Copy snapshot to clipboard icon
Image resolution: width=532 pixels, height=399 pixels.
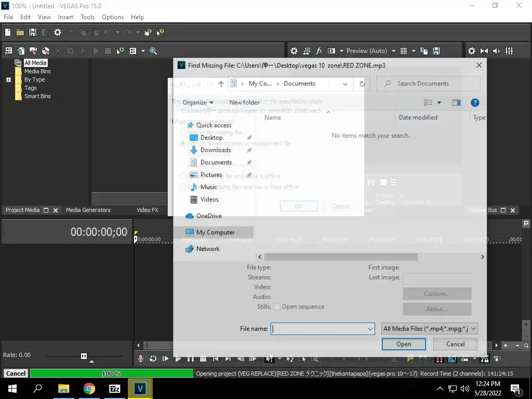coord(424,51)
